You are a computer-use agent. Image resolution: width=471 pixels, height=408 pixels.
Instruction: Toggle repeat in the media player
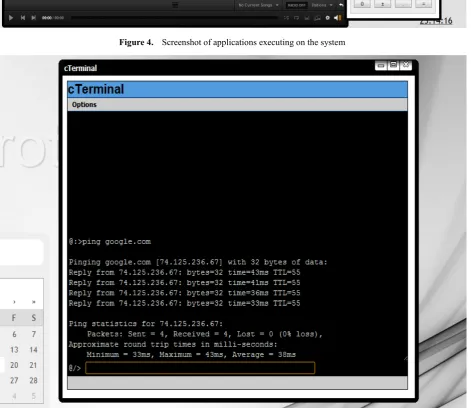click(x=296, y=18)
